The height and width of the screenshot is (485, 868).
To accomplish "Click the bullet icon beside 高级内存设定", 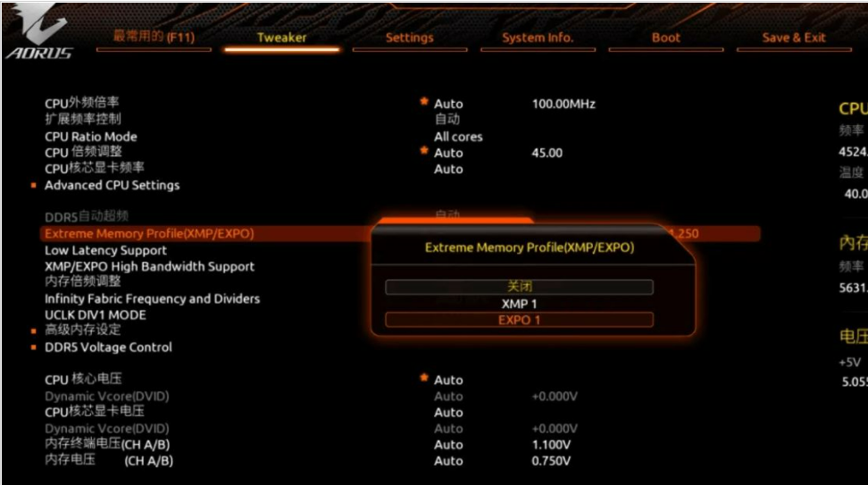I will 33,330.
